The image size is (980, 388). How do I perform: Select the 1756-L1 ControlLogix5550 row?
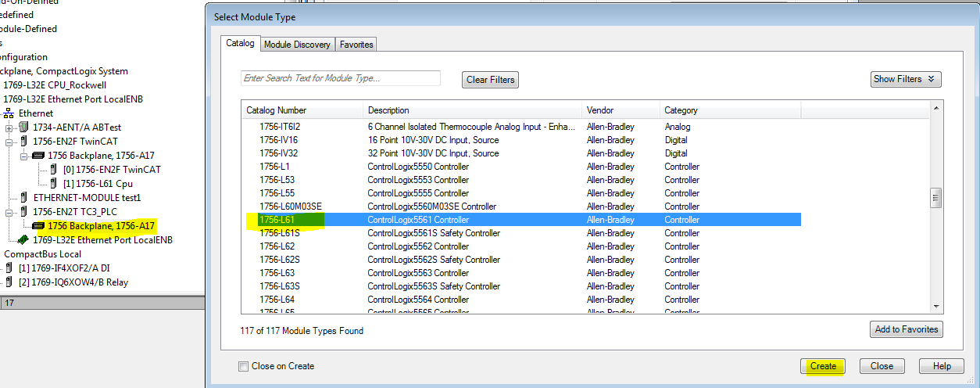pyautogui.click(x=522, y=167)
